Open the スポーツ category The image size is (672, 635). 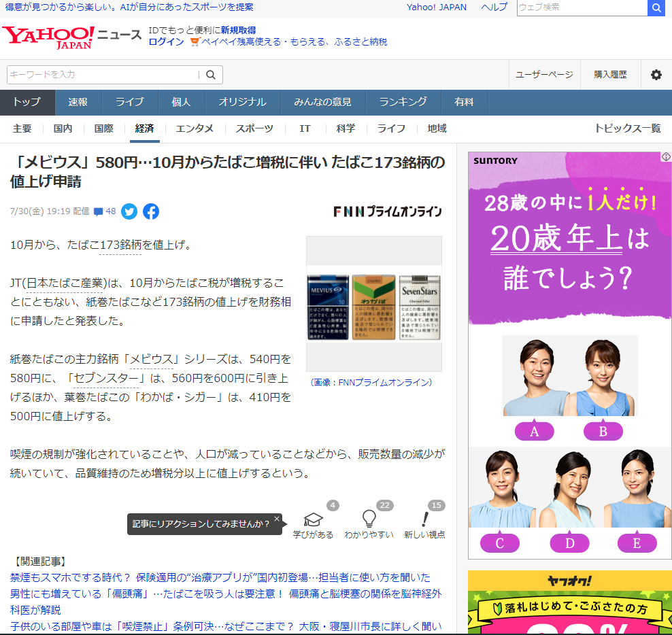tap(254, 128)
